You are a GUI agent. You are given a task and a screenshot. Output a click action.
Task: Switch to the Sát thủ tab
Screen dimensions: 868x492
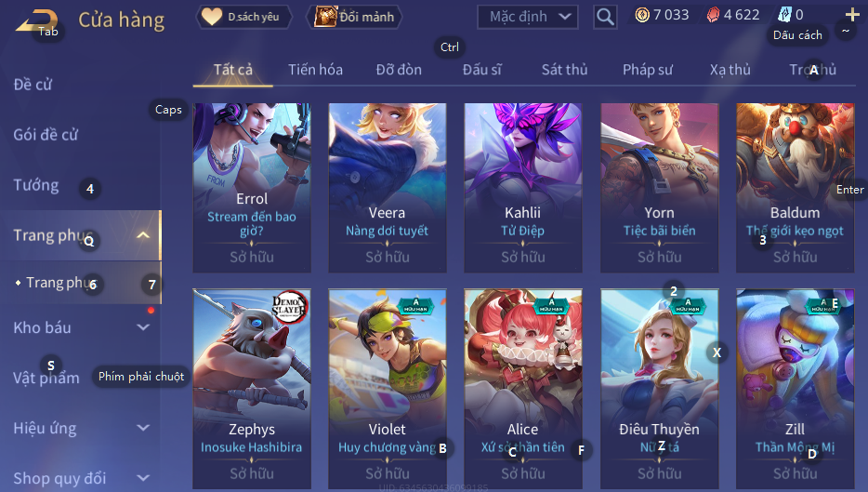tap(564, 70)
